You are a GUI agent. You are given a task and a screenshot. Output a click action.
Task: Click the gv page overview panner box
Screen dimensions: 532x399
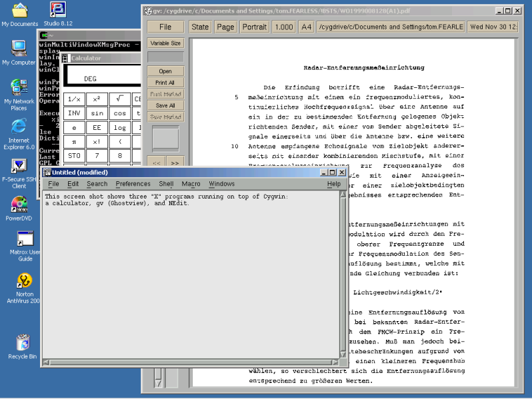pyautogui.click(x=165, y=139)
